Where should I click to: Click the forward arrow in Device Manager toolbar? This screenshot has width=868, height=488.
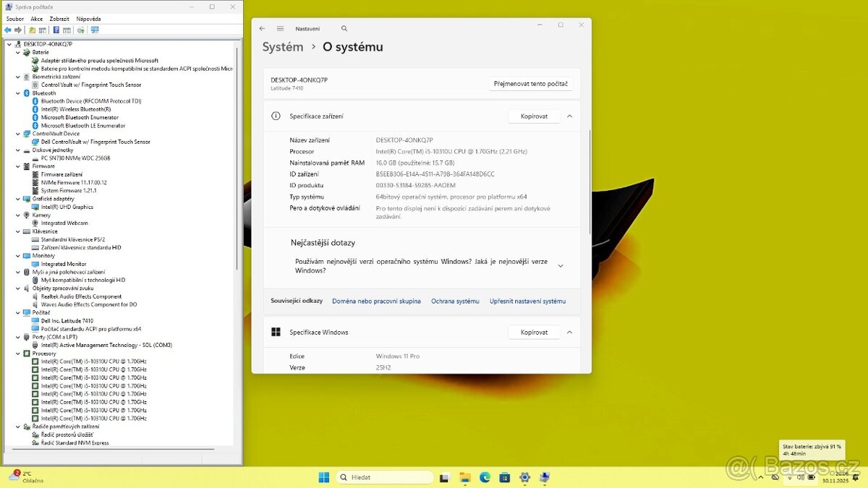pos(18,30)
